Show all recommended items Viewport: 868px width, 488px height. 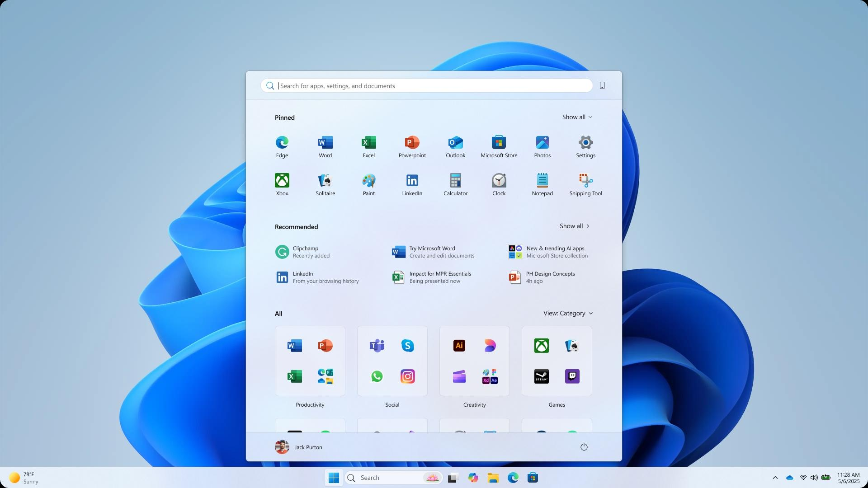[x=575, y=226]
